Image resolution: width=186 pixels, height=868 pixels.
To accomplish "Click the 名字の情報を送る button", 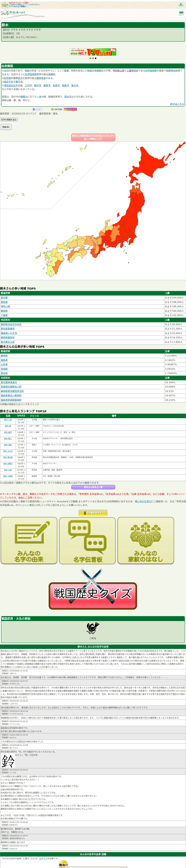I will [9, 120].
